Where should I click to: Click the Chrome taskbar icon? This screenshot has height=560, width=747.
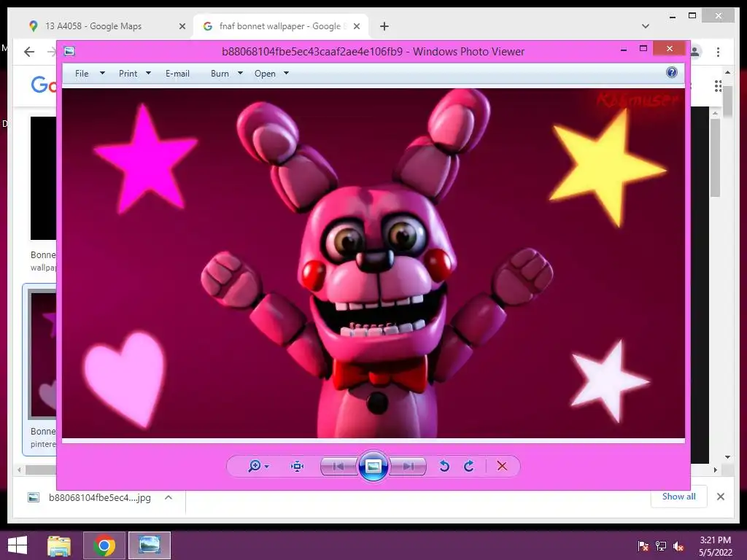(x=104, y=545)
